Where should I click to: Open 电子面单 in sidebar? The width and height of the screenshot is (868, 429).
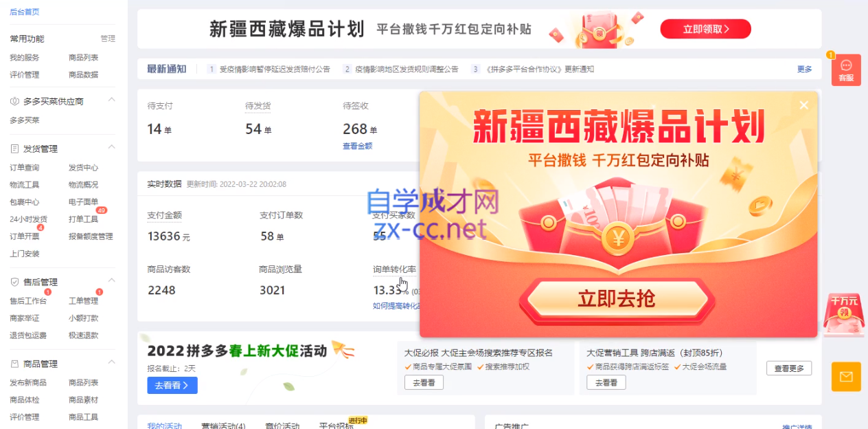click(x=83, y=202)
